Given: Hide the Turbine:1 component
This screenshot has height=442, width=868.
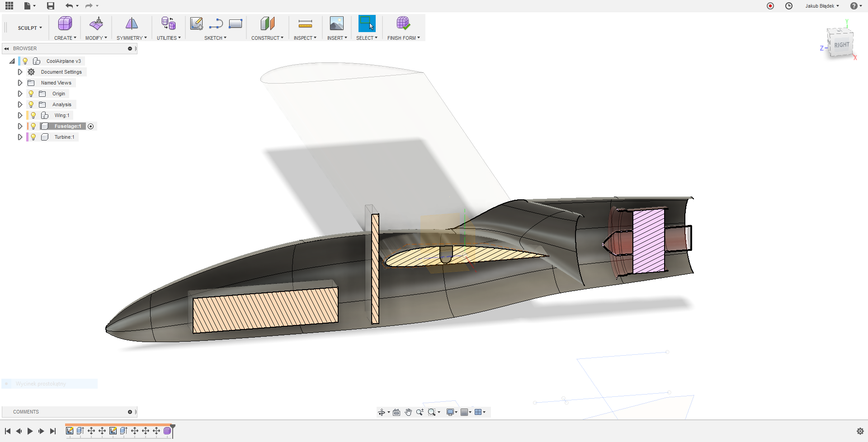Looking at the screenshot, I should point(33,137).
